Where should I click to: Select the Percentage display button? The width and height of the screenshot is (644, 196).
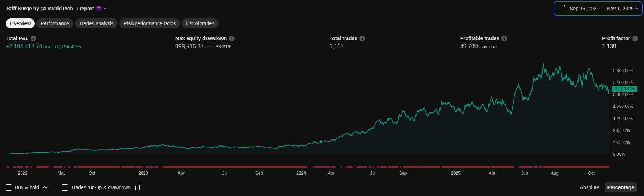tap(620, 187)
